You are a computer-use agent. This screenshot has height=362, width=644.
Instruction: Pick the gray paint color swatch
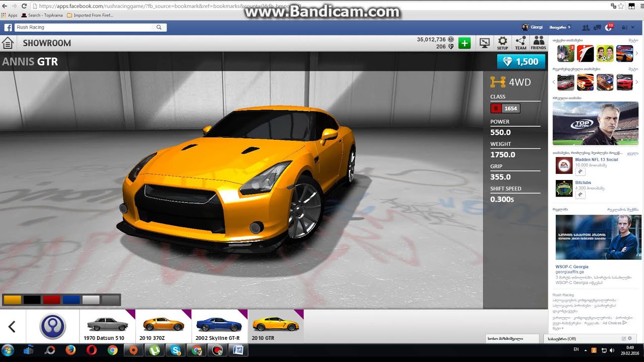click(111, 300)
